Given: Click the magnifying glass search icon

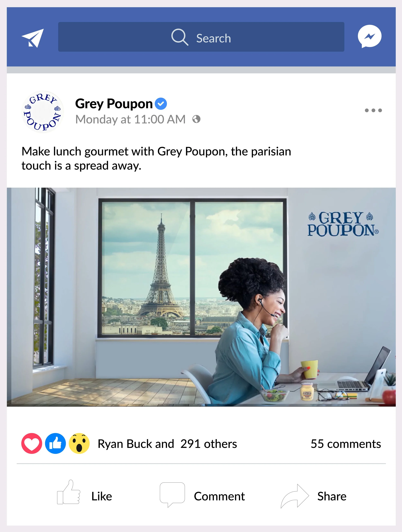Looking at the screenshot, I should coord(180,37).
